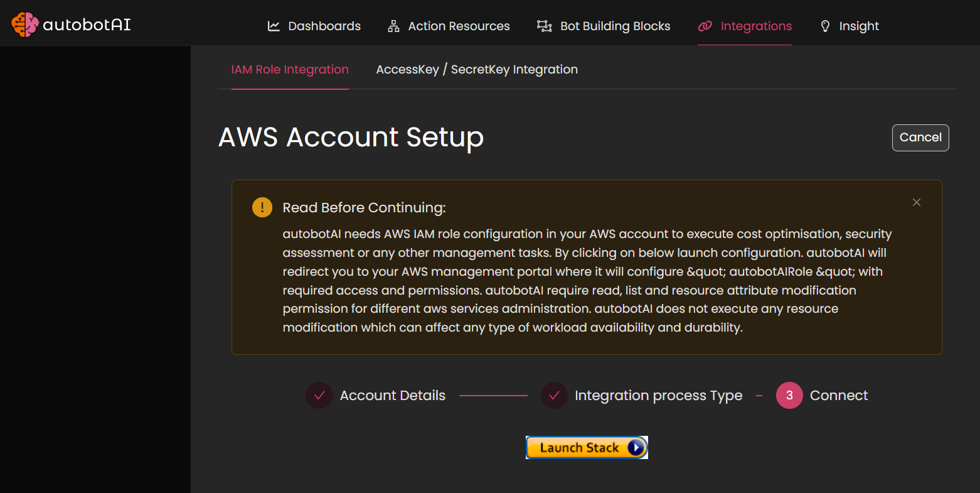
Task: Launch the AWS stack
Action: (587, 448)
